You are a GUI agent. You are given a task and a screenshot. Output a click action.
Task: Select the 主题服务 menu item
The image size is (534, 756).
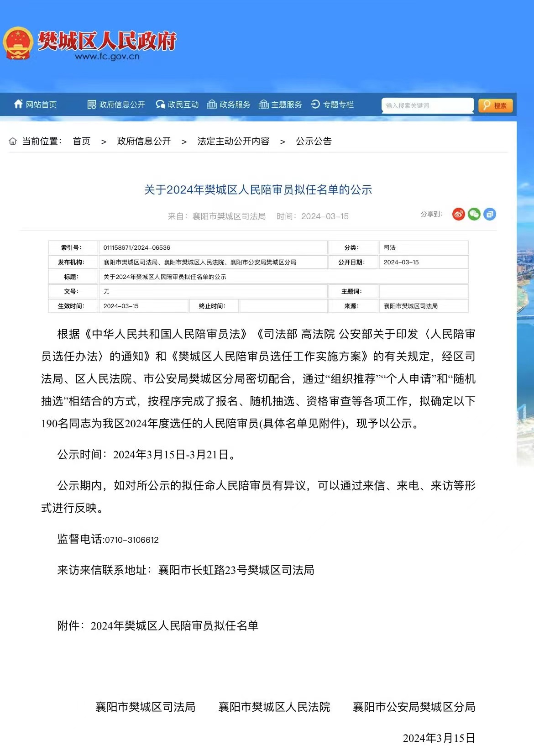287,105
